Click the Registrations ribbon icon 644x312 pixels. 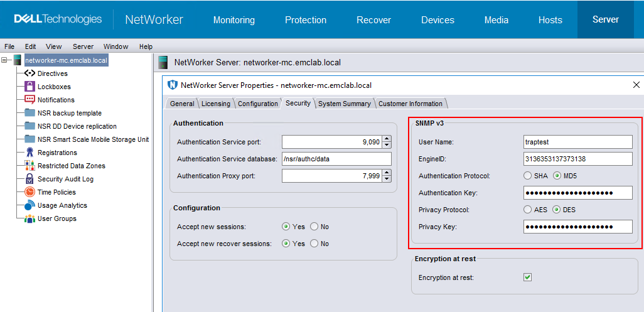pos(30,153)
